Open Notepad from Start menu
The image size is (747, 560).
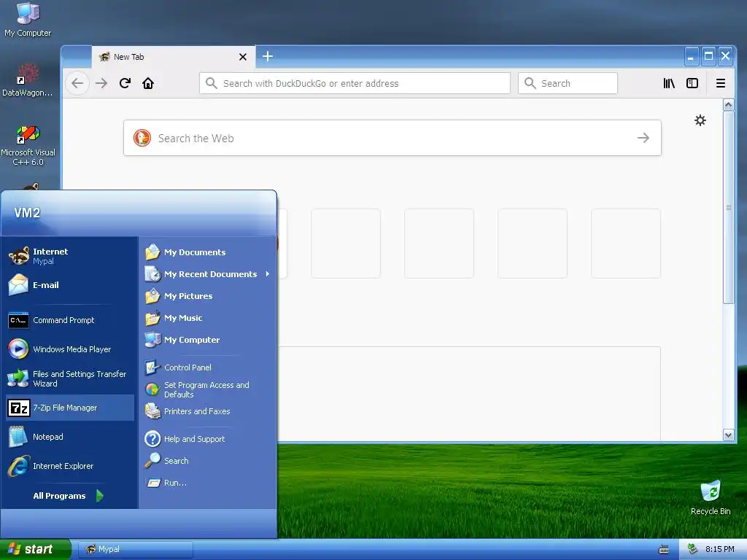[69, 437]
